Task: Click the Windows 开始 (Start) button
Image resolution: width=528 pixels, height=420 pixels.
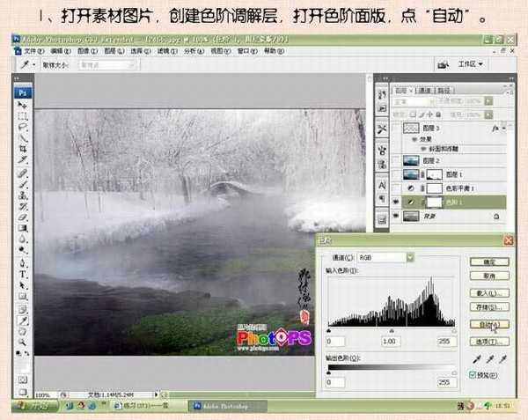Action: pos(32,408)
